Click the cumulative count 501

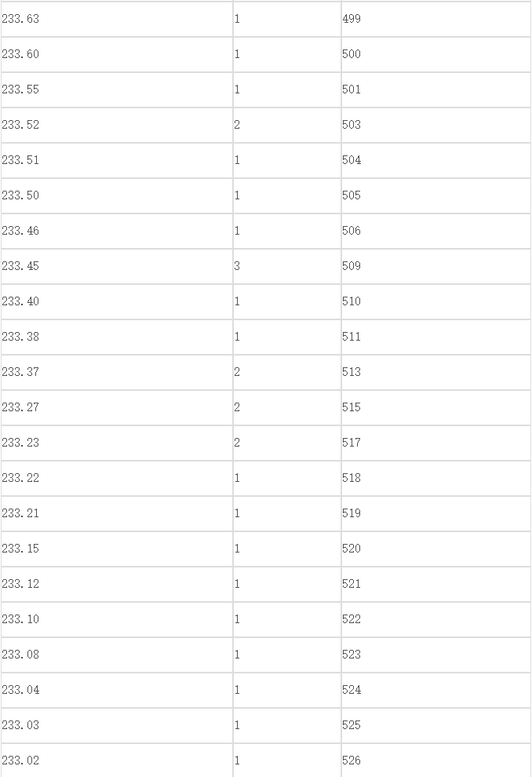click(x=436, y=89)
